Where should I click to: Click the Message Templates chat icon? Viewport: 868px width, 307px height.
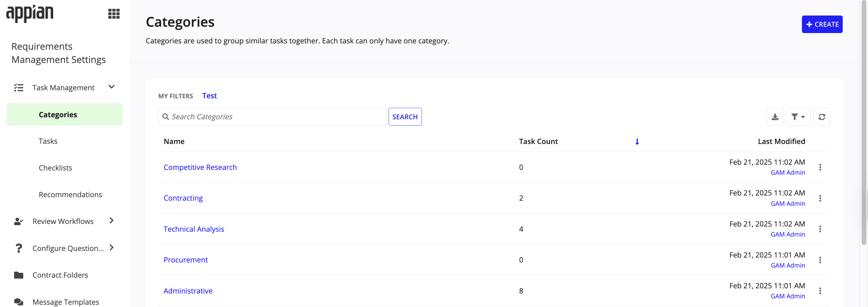[19, 302]
